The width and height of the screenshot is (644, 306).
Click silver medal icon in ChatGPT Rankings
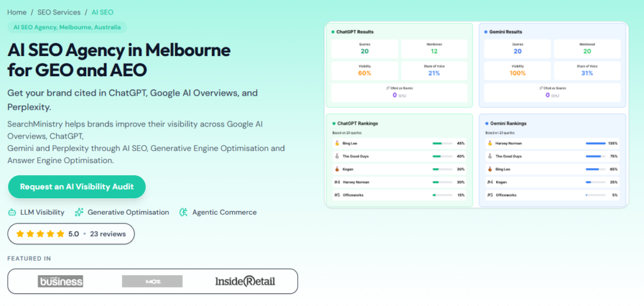[337, 156]
